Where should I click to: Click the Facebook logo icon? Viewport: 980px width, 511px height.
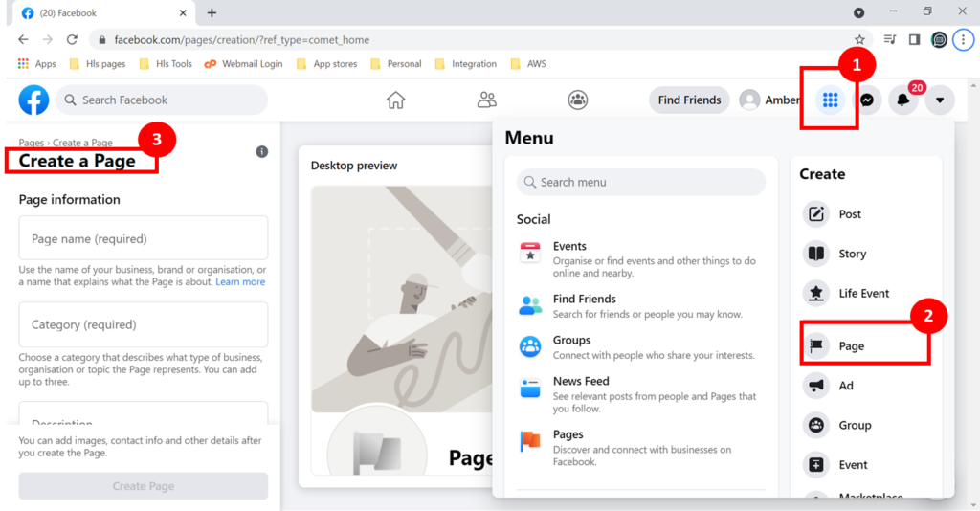point(33,100)
